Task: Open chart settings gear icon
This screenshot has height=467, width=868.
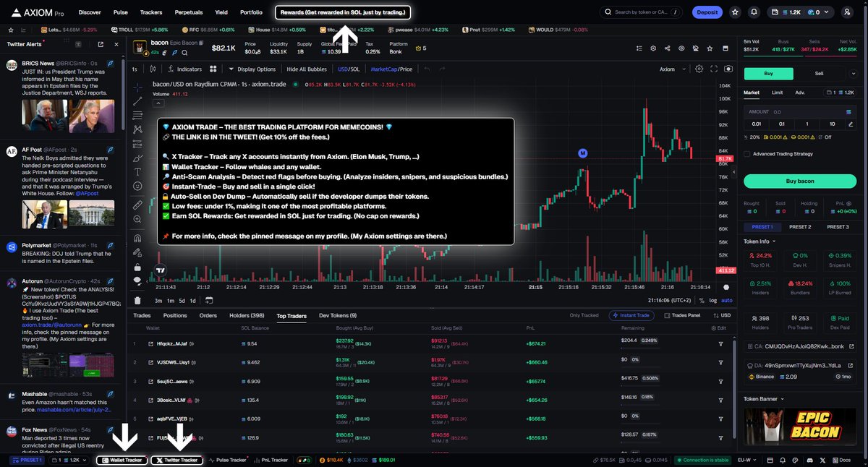Action: [699, 69]
